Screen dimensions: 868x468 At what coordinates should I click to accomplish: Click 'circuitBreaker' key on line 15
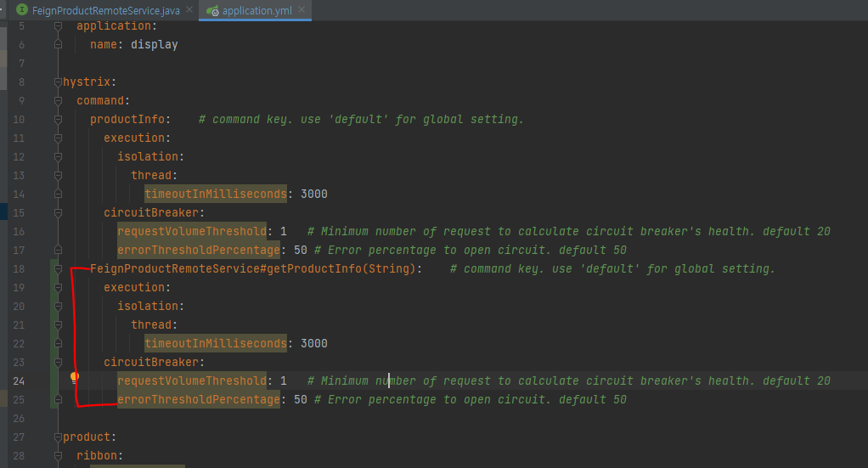[x=151, y=212]
